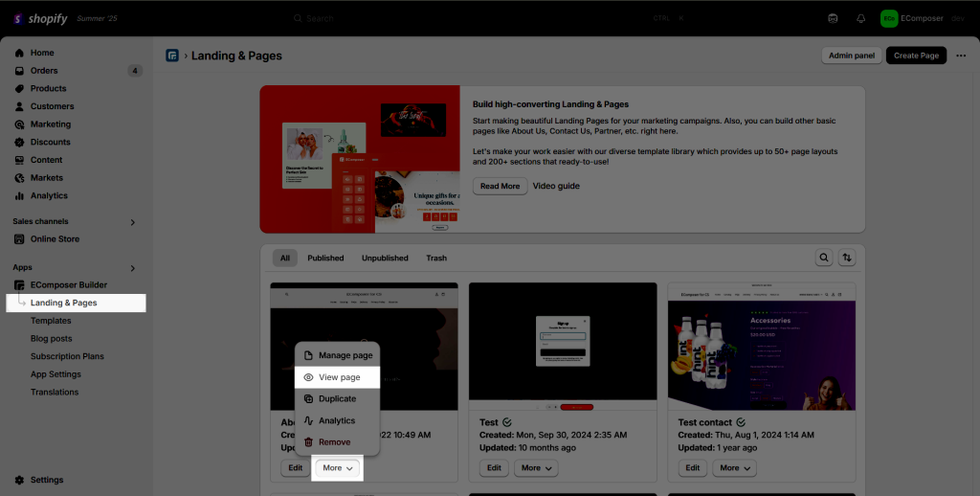The height and width of the screenshot is (496, 980).
Task: Click the banner promotional image
Action: [x=360, y=159]
